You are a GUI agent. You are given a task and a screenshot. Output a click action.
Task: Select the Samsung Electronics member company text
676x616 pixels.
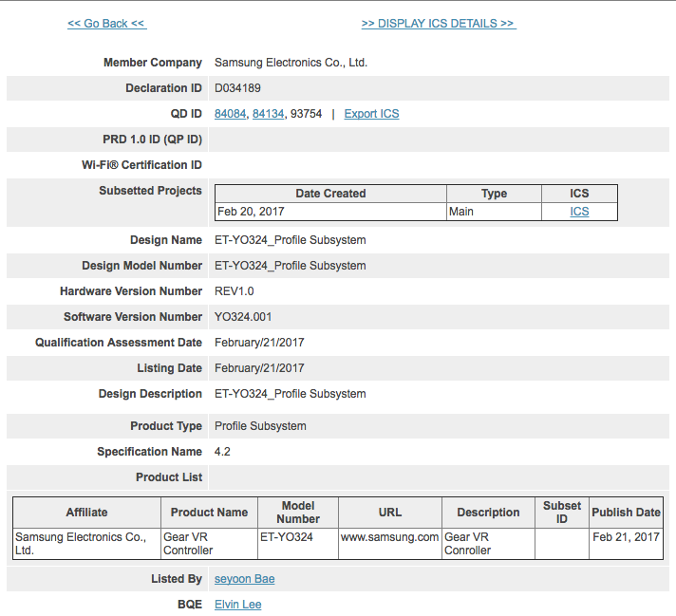[x=291, y=63]
